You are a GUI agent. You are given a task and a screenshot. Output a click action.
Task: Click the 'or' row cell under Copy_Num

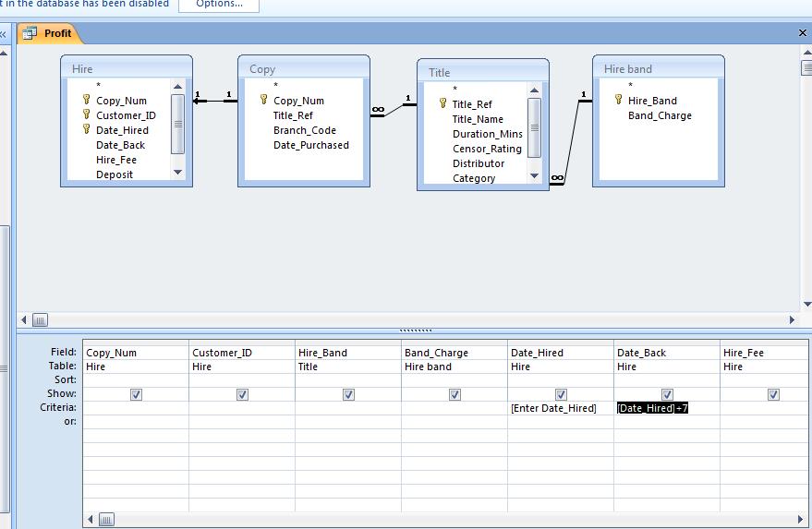(136, 421)
